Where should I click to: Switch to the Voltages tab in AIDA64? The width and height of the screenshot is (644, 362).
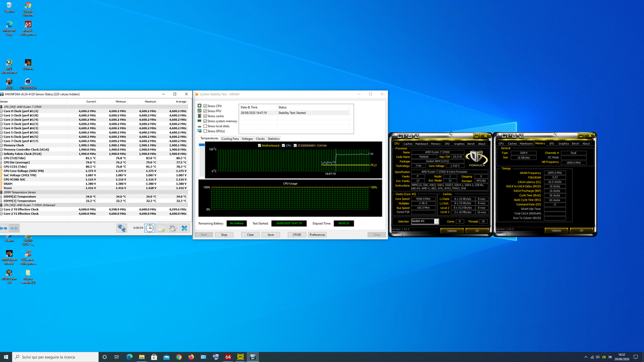click(x=247, y=138)
